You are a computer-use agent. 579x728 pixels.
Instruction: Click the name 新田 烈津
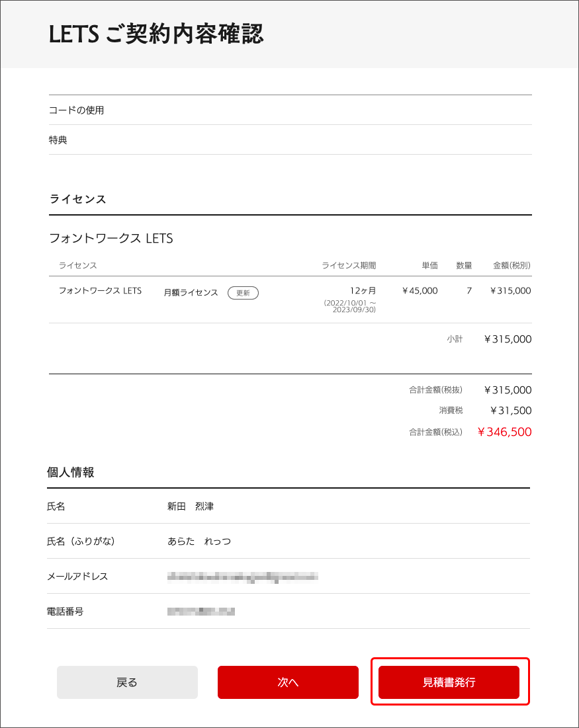coord(191,506)
